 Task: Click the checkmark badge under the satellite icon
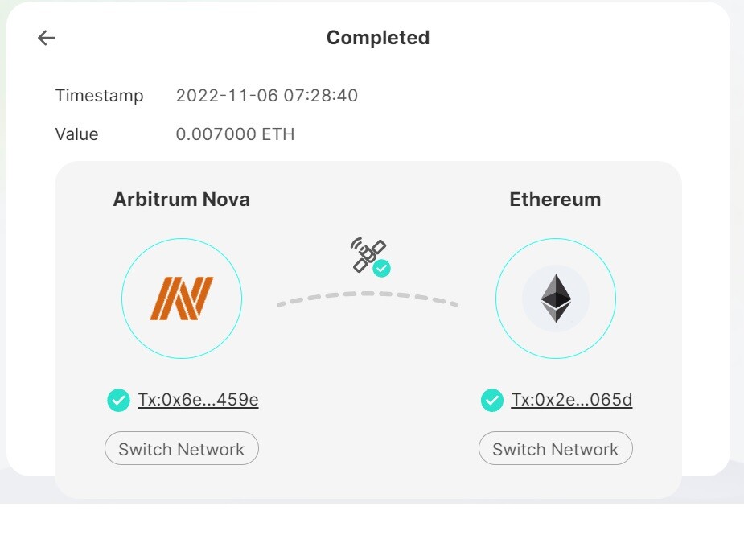coord(384,268)
